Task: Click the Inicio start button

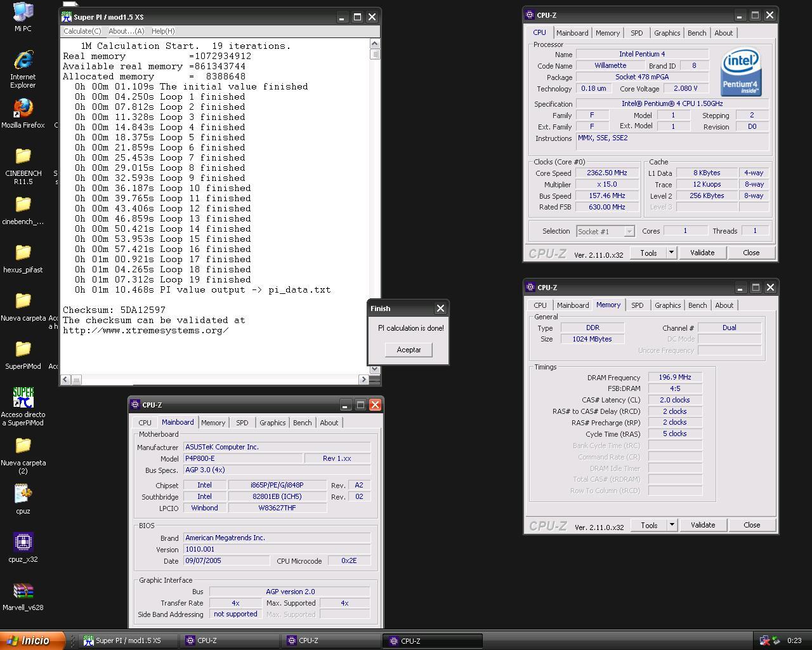Action: click(x=32, y=640)
